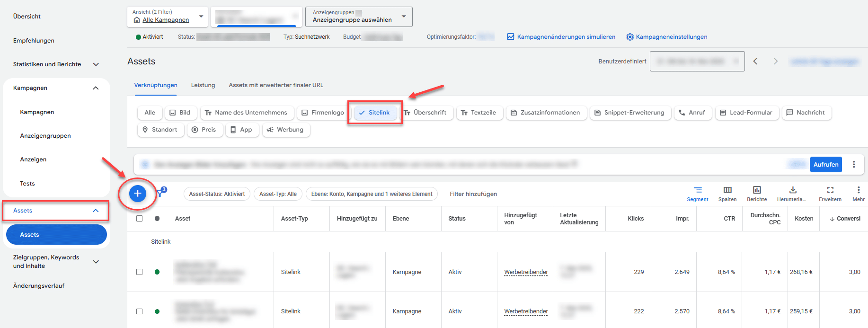Image resolution: width=868 pixels, height=328 pixels.
Task: Deselect the checked Sitelink filter chip
Action: tap(375, 113)
